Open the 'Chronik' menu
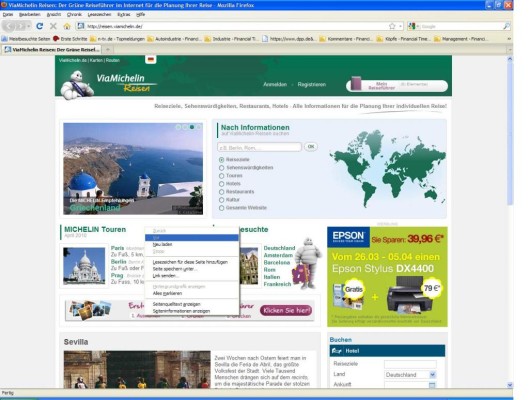The width and height of the screenshot is (529, 400). pyautogui.click(x=74, y=15)
